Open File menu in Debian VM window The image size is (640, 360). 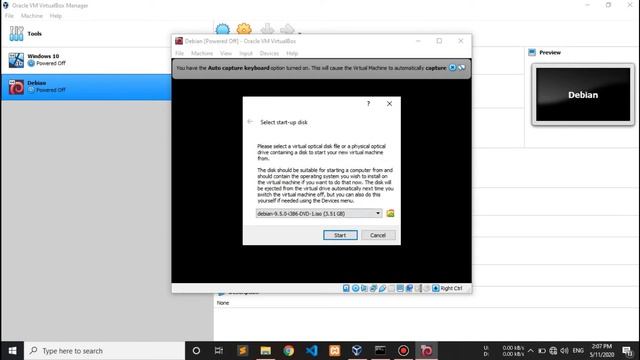[x=179, y=53]
